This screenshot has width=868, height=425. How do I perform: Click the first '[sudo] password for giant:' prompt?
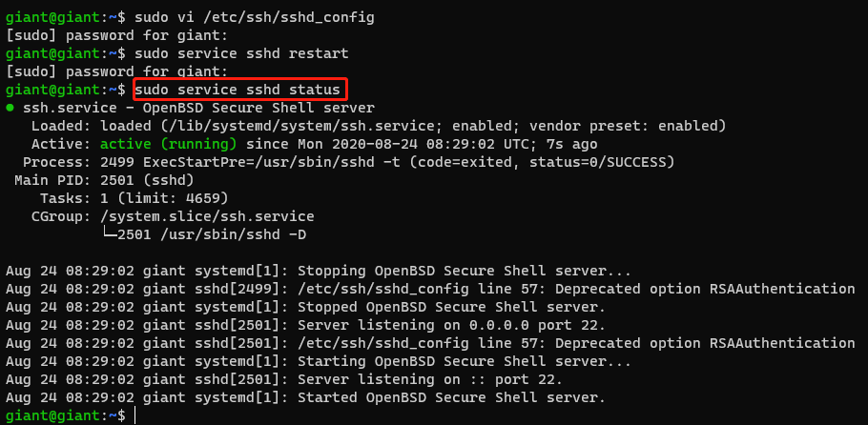pyautogui.click(x=116, y=36)
